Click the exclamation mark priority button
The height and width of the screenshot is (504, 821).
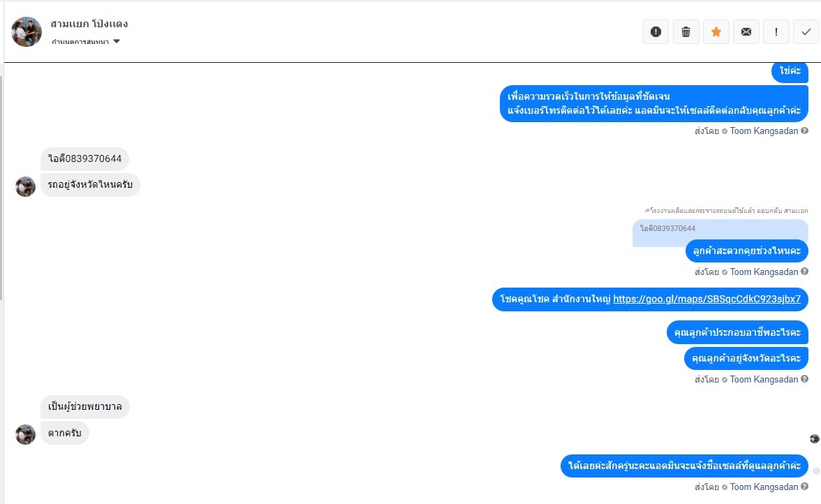[x=776, y=31]
